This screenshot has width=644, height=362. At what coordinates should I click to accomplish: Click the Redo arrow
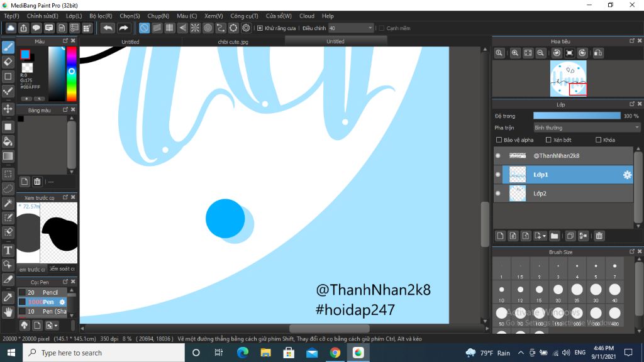[x=123, y=28]
